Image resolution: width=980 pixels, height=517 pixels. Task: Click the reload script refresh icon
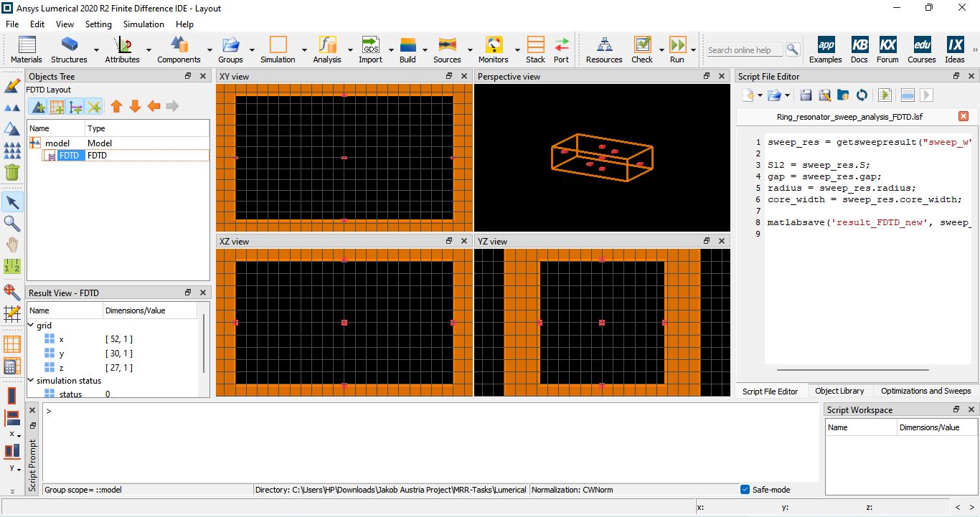862,95
